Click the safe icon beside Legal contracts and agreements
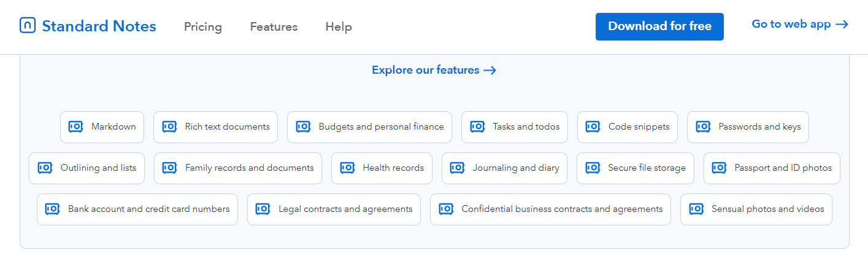Image resolution: width=868 pixels, height=258 pixels. (263, 209)
